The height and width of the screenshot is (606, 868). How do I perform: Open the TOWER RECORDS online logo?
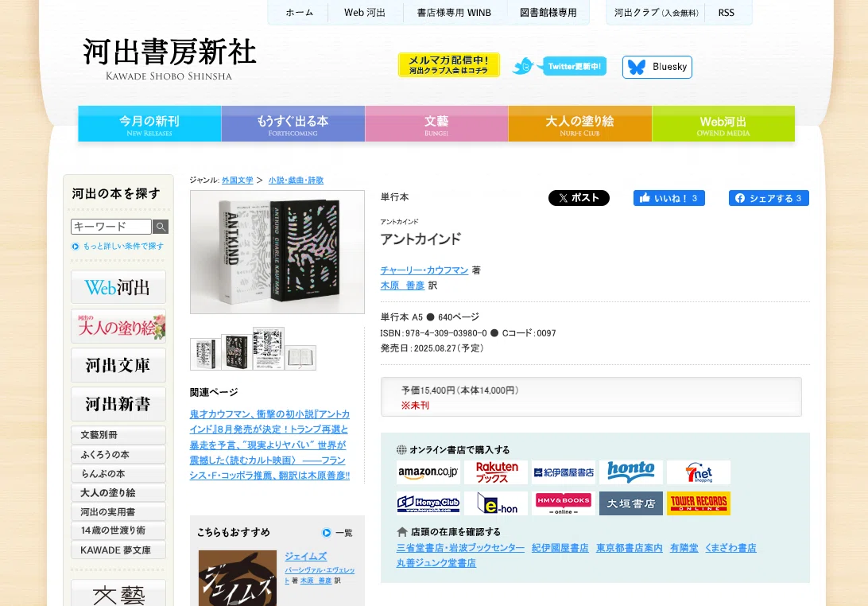click(699, 503)
